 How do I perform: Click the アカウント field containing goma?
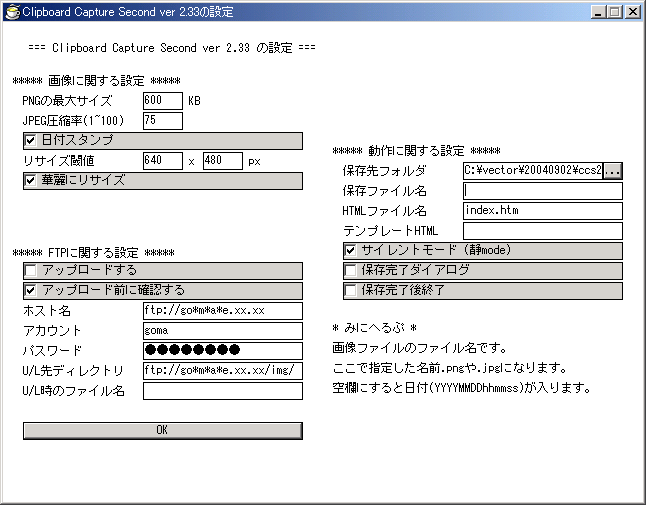(x=223, y=331)
